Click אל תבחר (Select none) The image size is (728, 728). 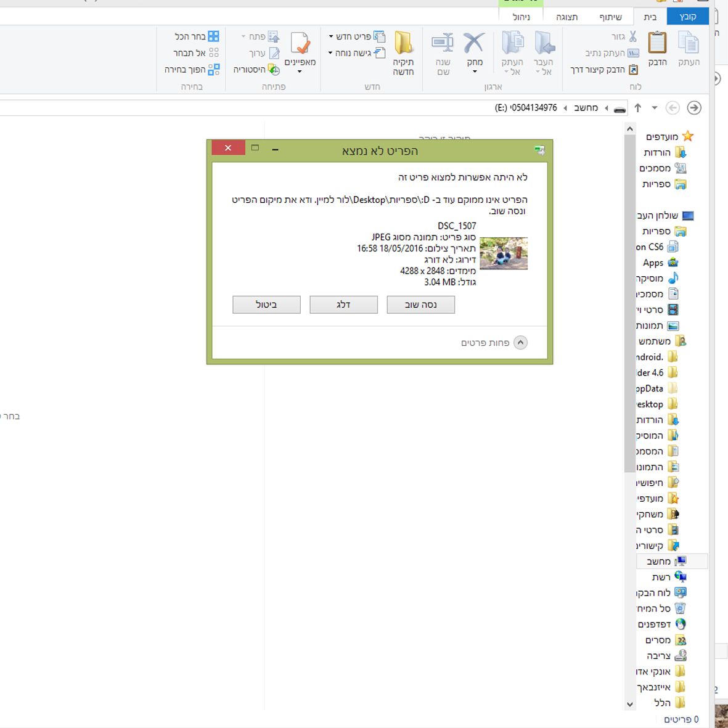coord(196,53)
